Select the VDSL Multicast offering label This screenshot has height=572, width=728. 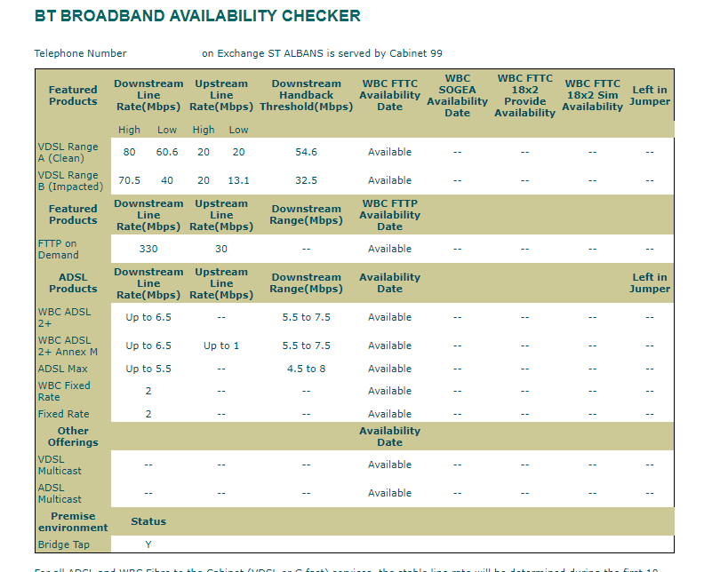click(60, 465)
